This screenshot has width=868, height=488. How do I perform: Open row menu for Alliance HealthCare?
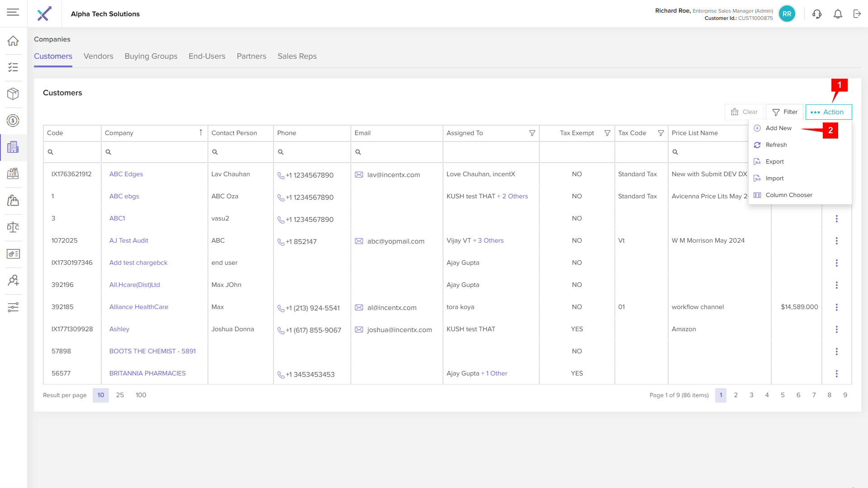[836, 307]
